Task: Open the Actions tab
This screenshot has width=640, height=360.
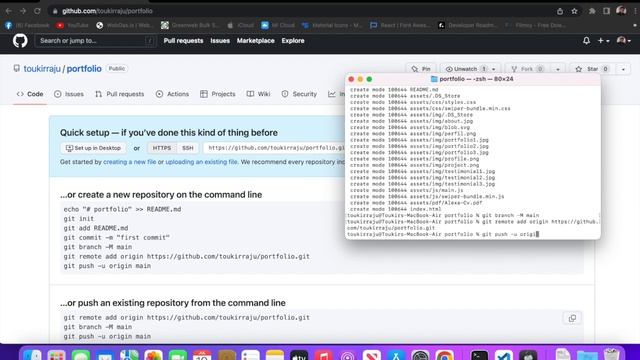Action: 172,94
